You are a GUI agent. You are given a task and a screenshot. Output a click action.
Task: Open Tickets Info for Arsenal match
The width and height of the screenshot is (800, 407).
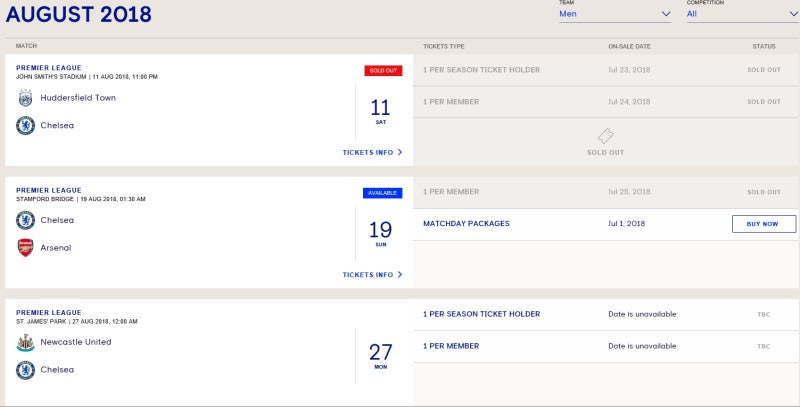point(372,274)
